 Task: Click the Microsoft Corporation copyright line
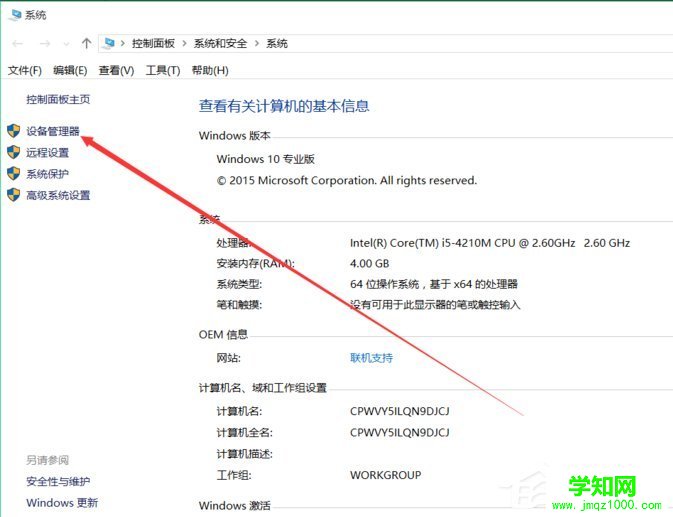click(x=347, y=181)
